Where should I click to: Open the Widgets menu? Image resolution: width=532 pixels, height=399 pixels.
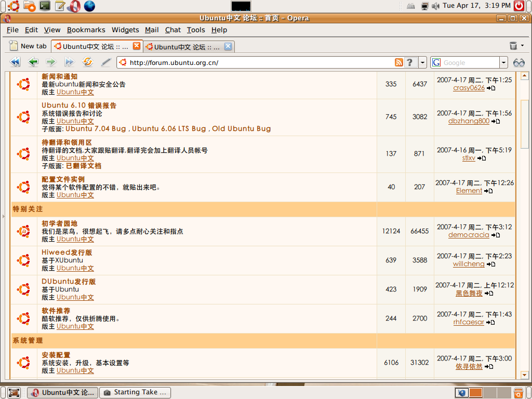(x=125, y=30)
